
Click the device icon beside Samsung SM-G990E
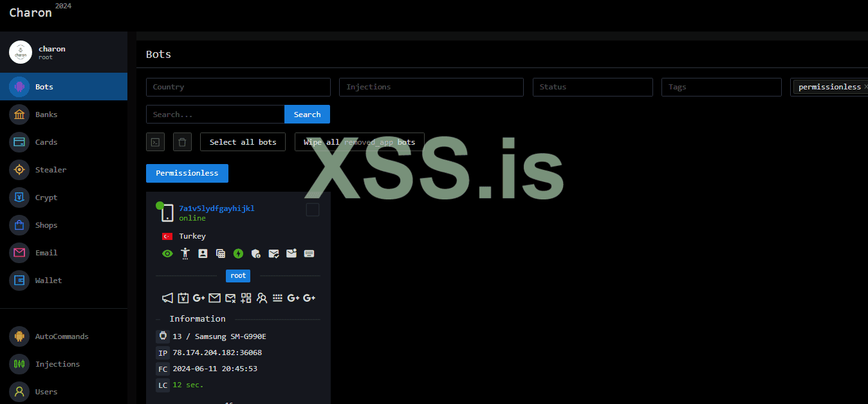coord(163,336)
